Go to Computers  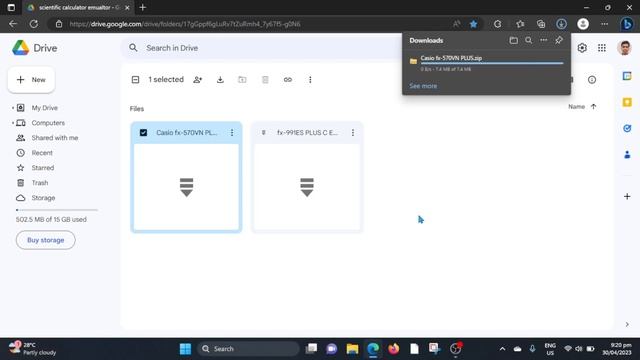[x=48, y=123]
